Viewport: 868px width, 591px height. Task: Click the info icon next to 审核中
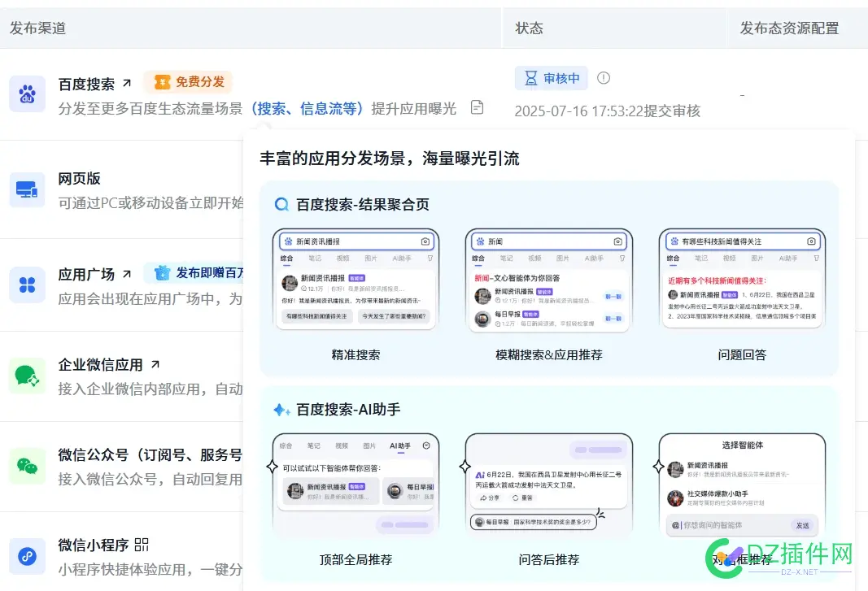coord(603,78)
